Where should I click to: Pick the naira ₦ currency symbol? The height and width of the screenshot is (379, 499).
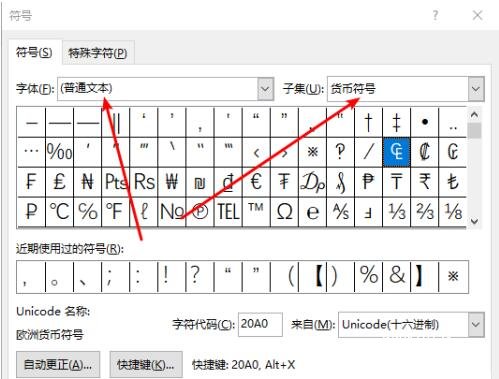pos(87,182)
